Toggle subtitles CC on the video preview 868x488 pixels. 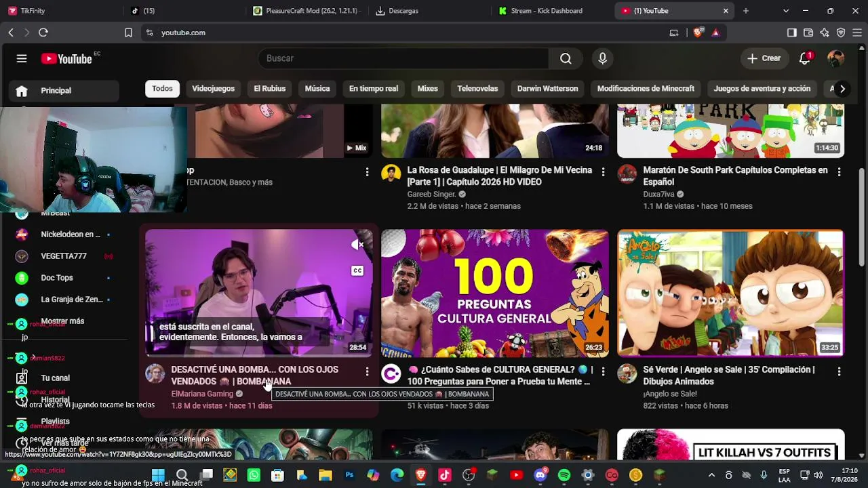[357, 271]
